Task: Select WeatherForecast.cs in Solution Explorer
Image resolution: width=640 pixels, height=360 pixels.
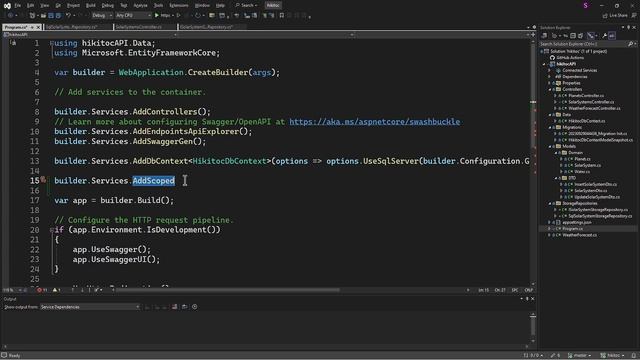Action: (579, 235)
